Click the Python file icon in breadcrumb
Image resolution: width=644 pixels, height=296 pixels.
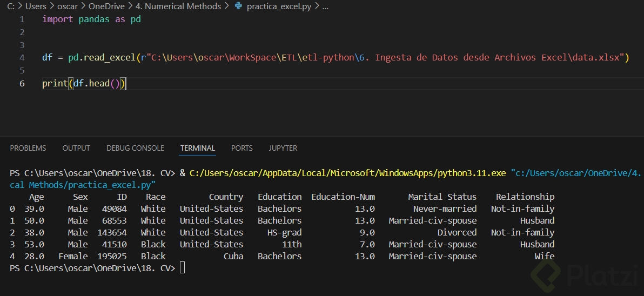pos(238,6)
